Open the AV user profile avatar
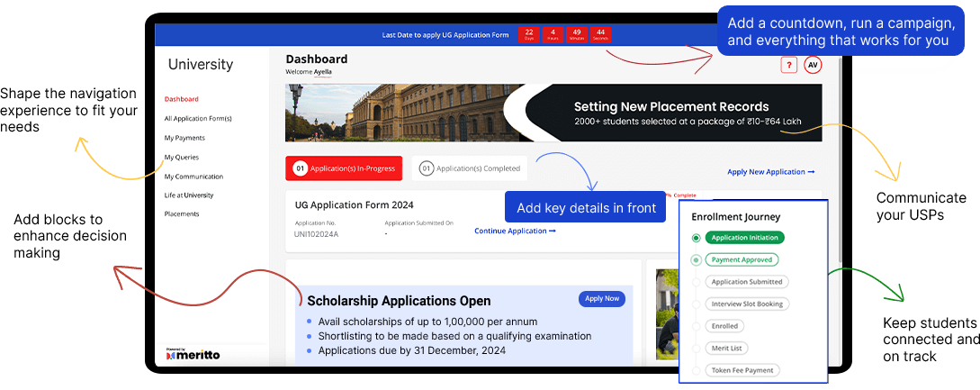The image size is (980, 390). click(813, 65)
